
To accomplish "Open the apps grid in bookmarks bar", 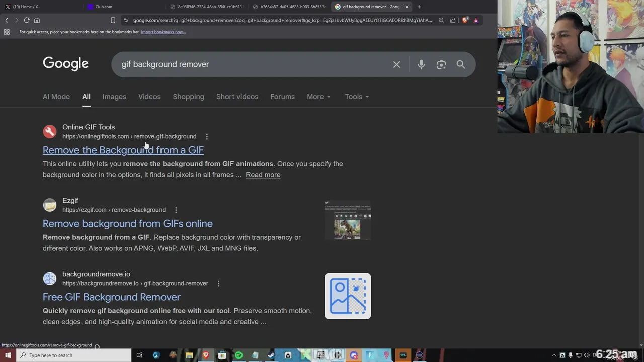I will (7, 32).
